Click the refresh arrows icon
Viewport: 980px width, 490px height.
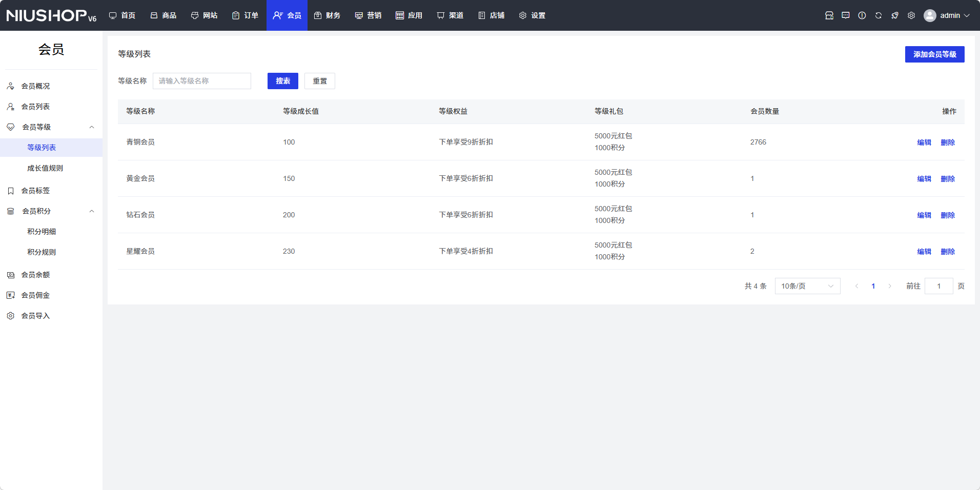tap(878, 15)
